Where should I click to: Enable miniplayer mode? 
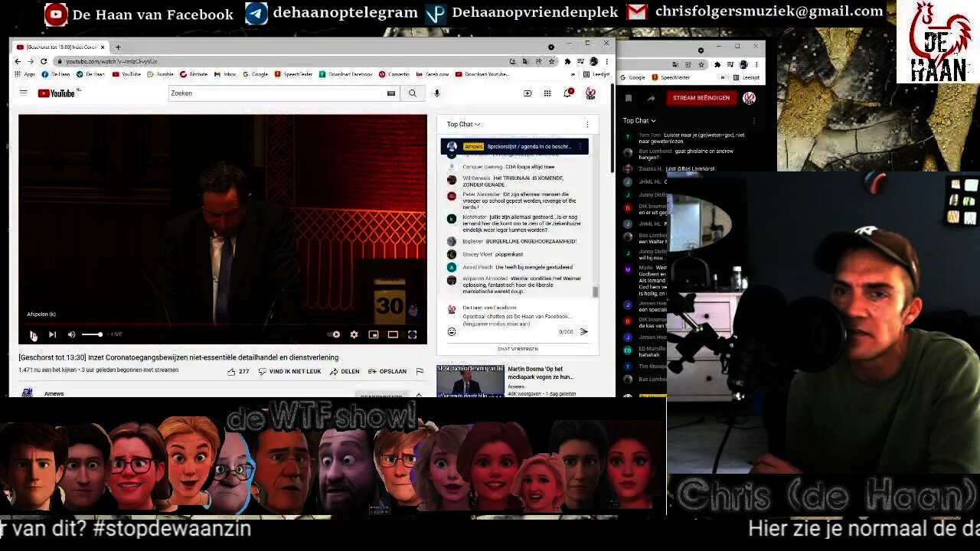[374, 334]
